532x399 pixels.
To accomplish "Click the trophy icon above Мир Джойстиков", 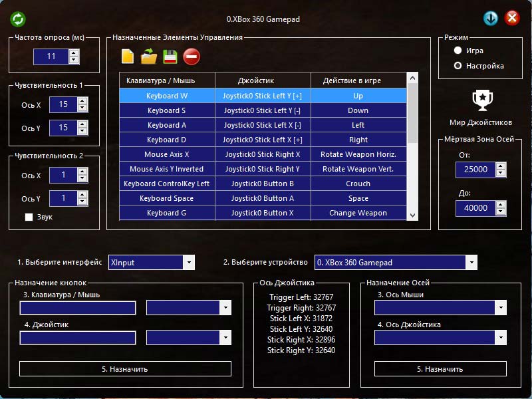I will click(x=481, y=100).
